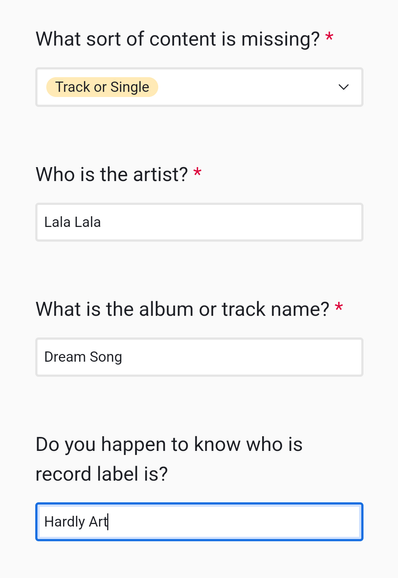
Task: Open the missing content type combo box
Action: click(199, 87)
